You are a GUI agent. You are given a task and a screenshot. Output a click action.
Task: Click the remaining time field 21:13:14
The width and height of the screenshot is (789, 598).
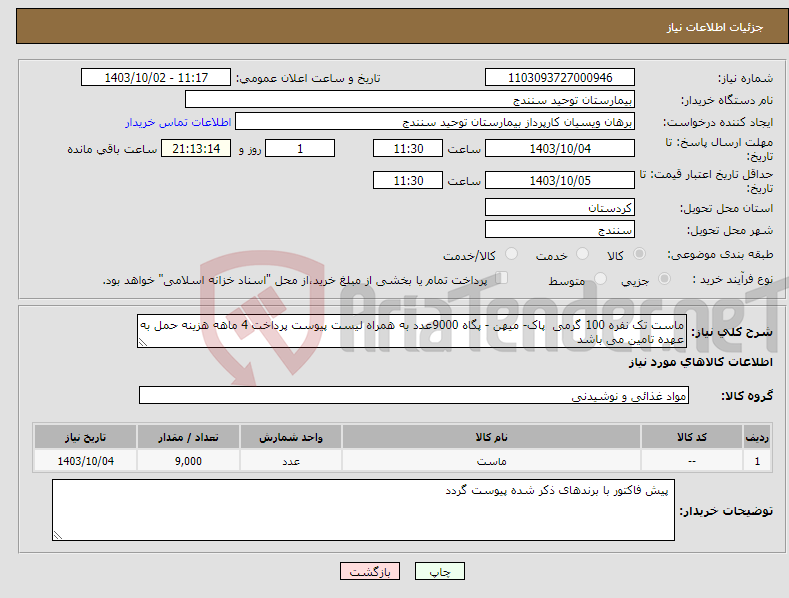tap(196, 148)
